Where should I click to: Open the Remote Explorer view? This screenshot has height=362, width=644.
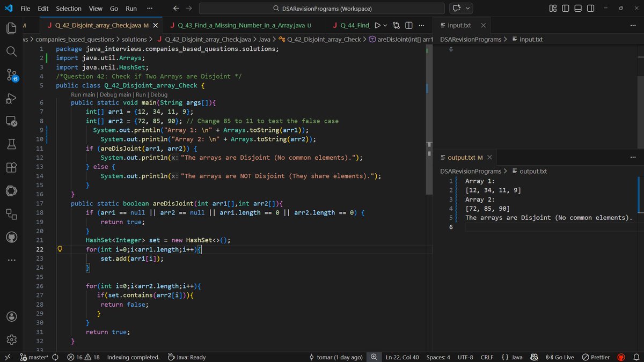coord(12,121)
